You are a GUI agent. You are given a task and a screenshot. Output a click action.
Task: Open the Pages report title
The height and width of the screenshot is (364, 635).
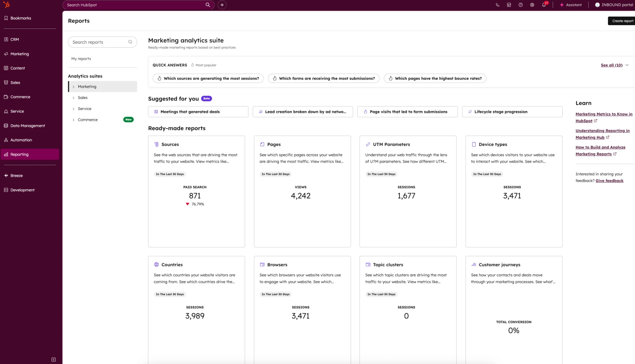[x=274, y=144]
